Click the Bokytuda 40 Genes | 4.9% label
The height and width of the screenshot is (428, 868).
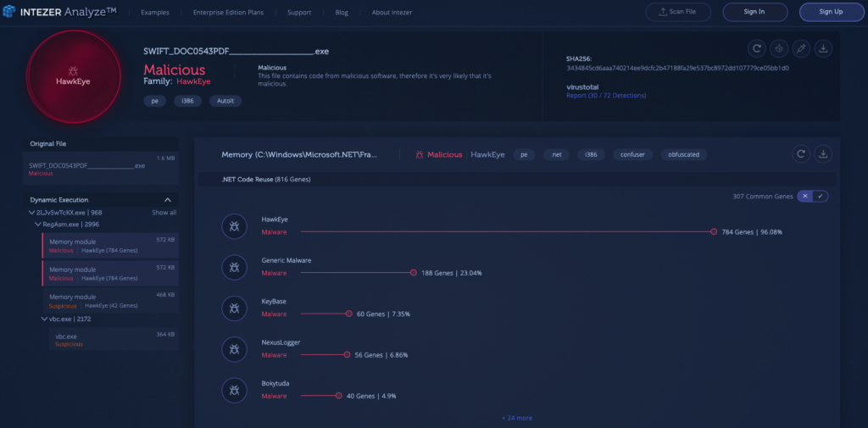pyautogui.click(x=371, y=396)
